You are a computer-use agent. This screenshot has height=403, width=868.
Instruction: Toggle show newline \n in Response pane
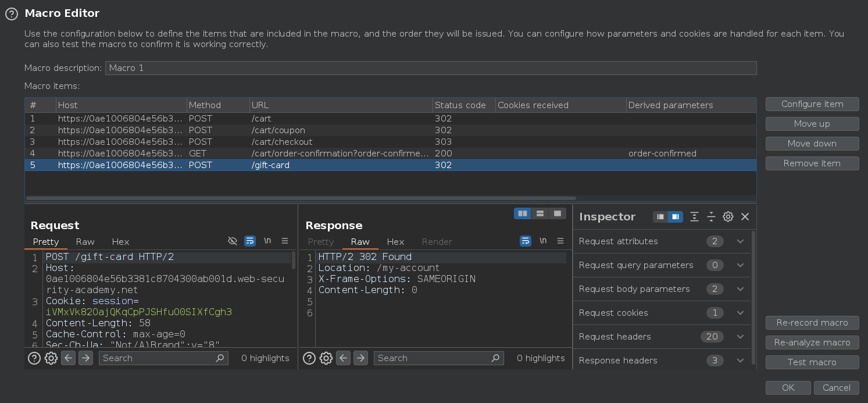click(x=542, y=241)
